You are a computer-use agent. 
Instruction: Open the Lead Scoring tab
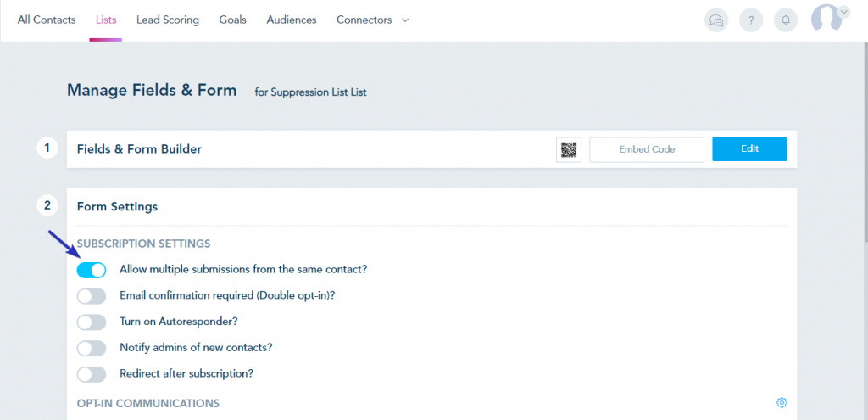point(168,20)
